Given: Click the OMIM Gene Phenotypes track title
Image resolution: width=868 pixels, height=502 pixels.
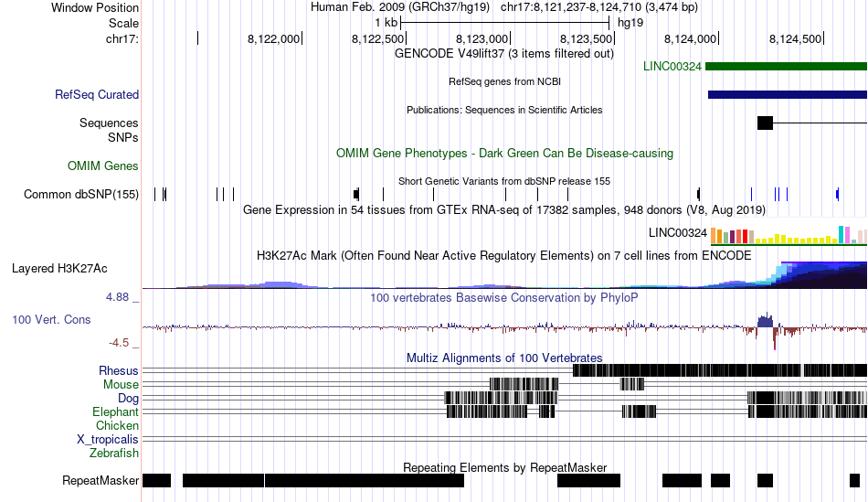Looking at the screenshot, I should [x=504, y=154].
